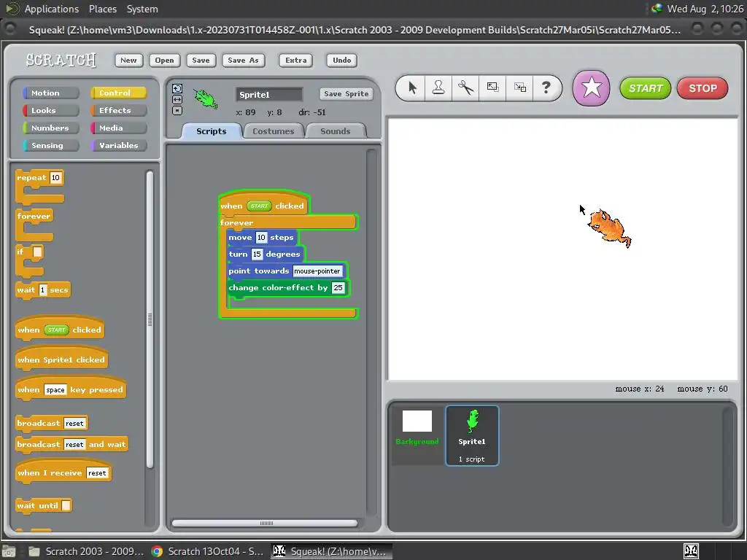Screen dimensions: 747x560
Task: Click the Save As button
Action: point(243,60)
